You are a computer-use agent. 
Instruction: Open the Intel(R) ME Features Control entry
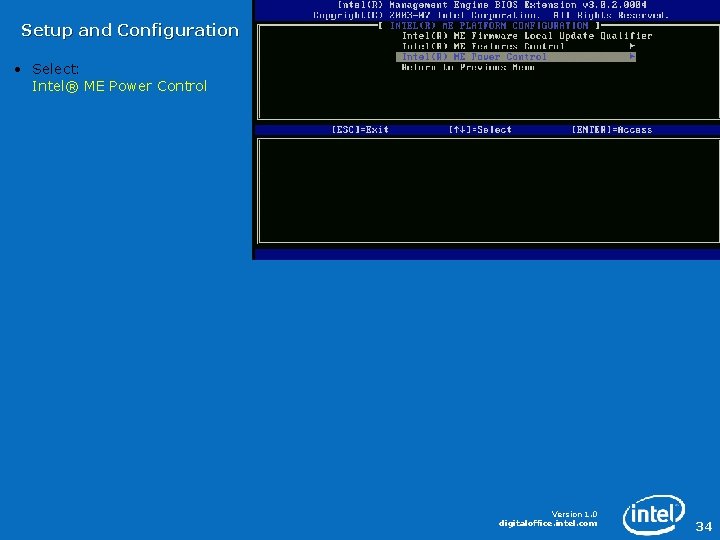483,46
